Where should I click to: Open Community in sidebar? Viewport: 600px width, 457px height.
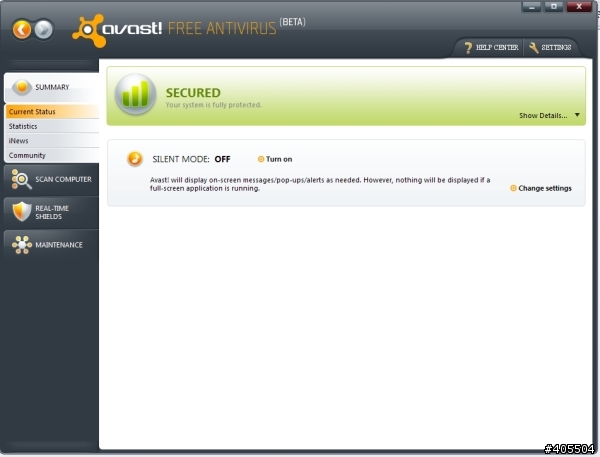coord(52,155)
